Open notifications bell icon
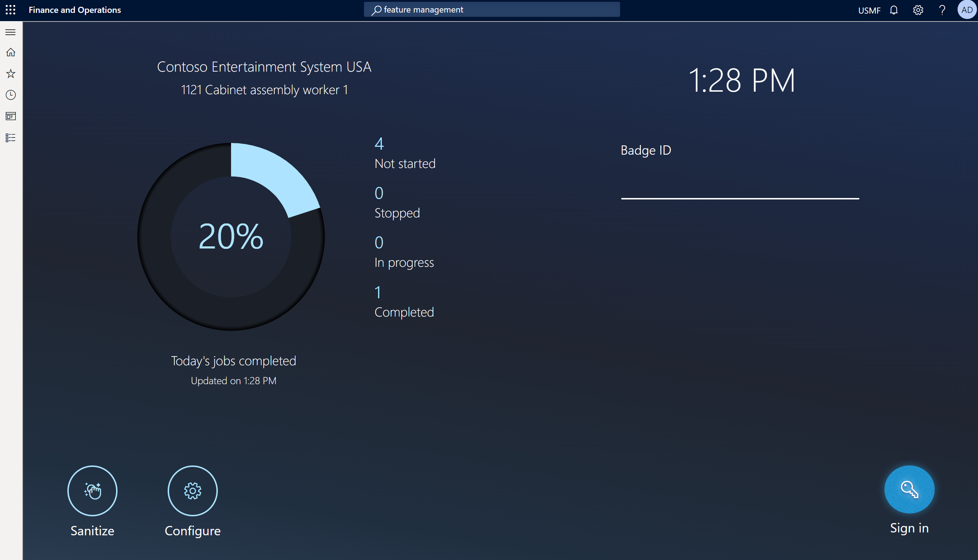Viewport: 978px width, 560px height. coord(894,10)
